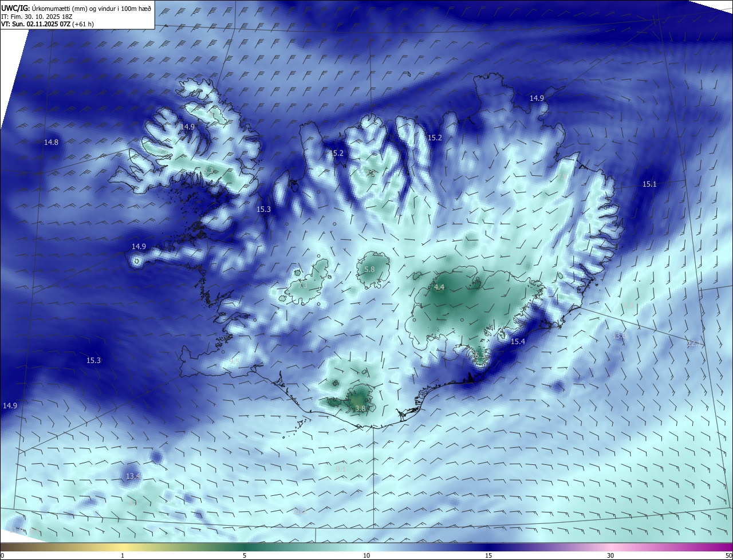733x560 pixels.
Task: Click the "50" tick label on the color scale
Action: [x=728, y=555]
